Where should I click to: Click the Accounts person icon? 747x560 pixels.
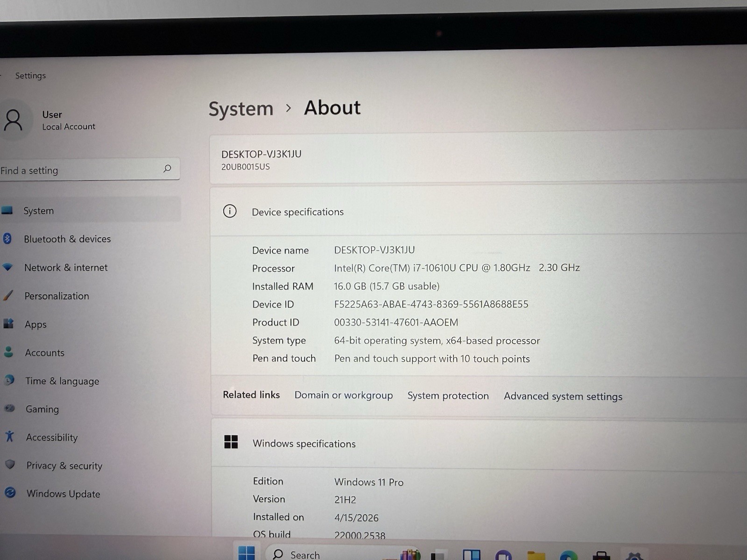pos(8,352)
